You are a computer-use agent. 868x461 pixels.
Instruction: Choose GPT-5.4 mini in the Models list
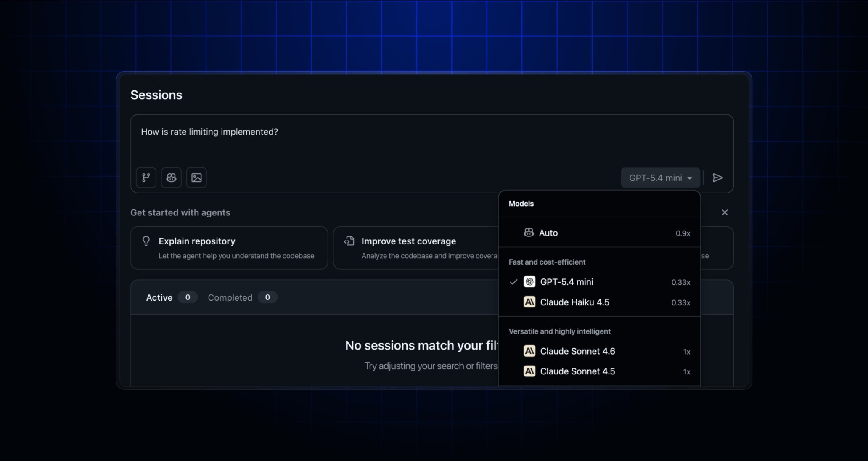pos(599,282)
